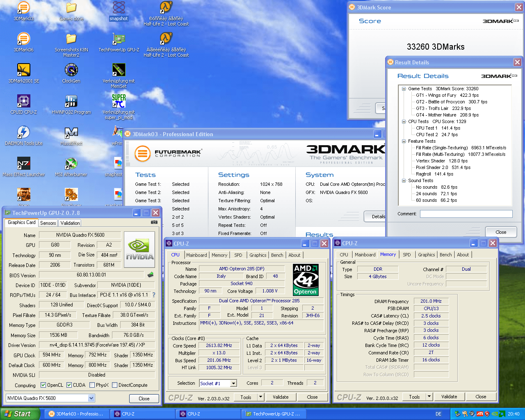Screen dimensions: 525x420
Task: Click Tools button in CPU-Z Memory window
Action: click(x=414, y=396)
